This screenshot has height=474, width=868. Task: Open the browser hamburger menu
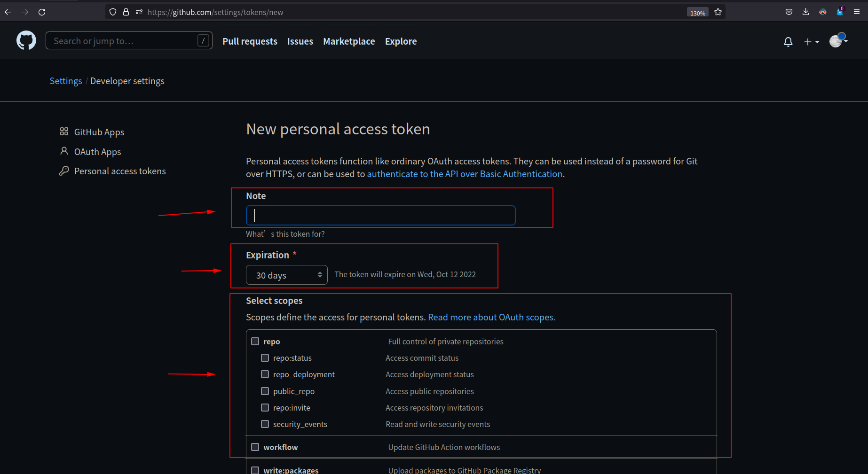tap(857, 12)
